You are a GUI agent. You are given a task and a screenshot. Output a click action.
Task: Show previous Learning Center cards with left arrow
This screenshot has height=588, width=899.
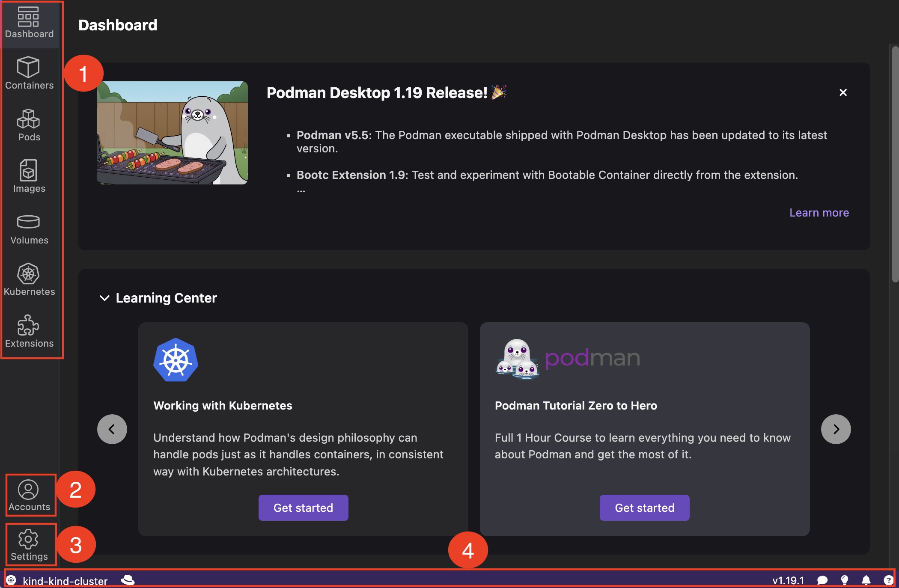pyautogui.click(x=112, y=429)
